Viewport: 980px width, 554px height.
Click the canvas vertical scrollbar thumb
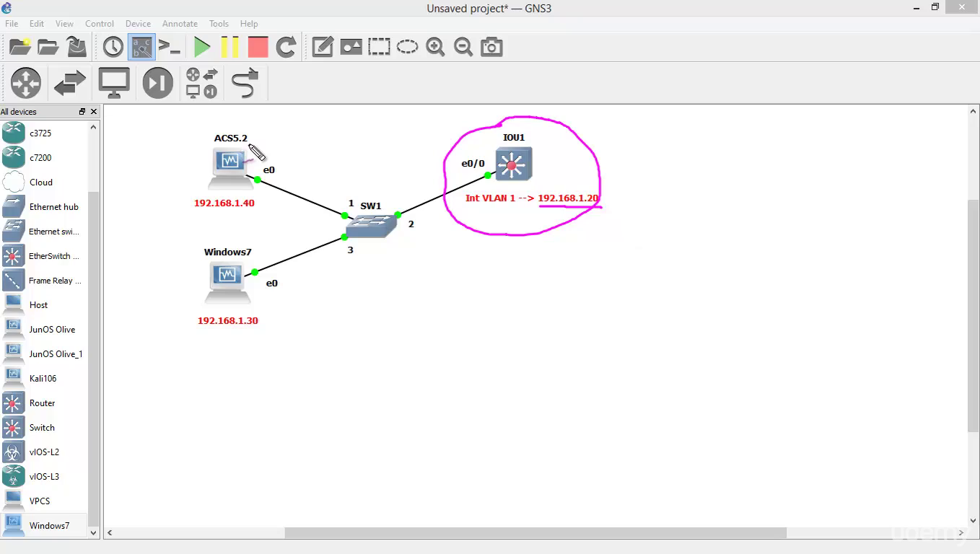coord(974,316)
